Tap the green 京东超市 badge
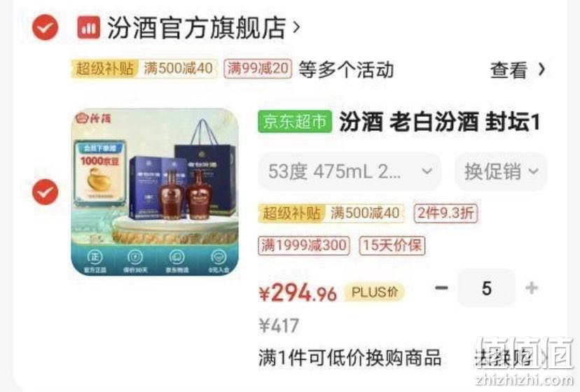The width and height of the screenshot is (580, 392). pos(295,121)
